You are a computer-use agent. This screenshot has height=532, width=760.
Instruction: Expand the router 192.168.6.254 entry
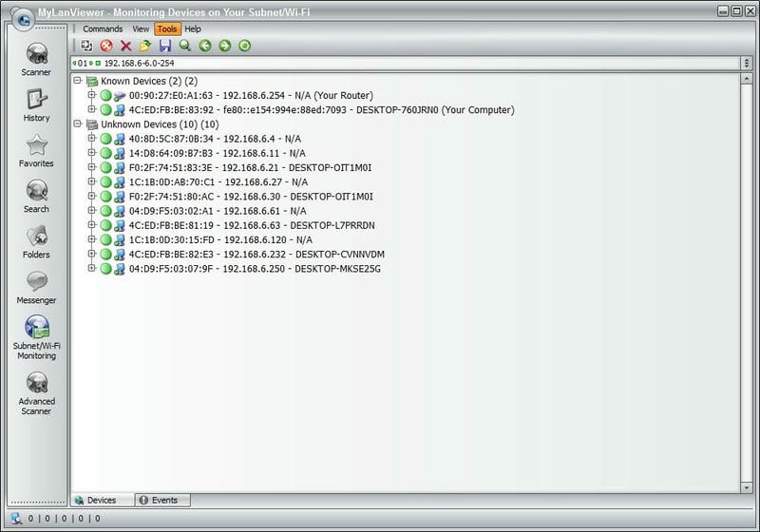(x=92, y=96)
